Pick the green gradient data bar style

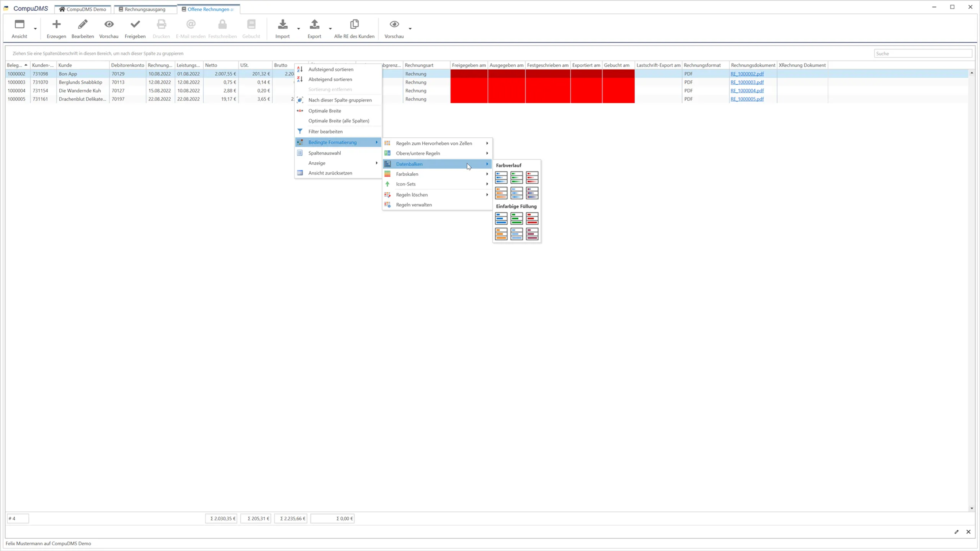click(x=516, y=178)
